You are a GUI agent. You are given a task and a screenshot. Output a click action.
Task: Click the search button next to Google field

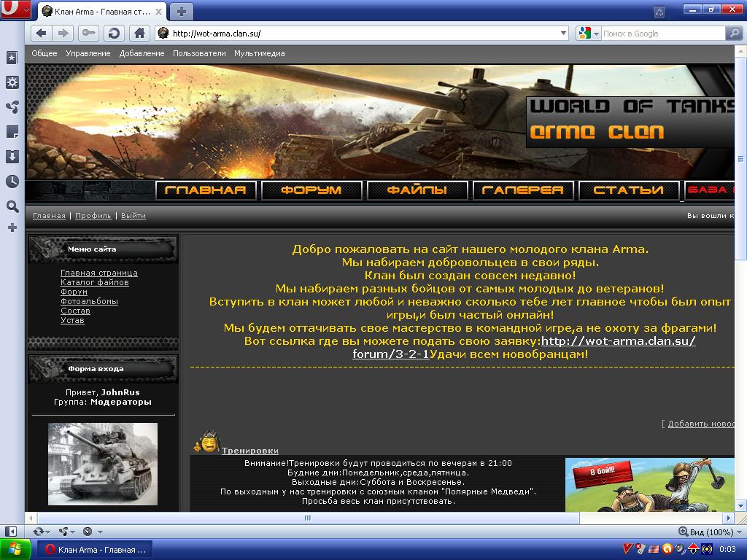click(734, 34)
